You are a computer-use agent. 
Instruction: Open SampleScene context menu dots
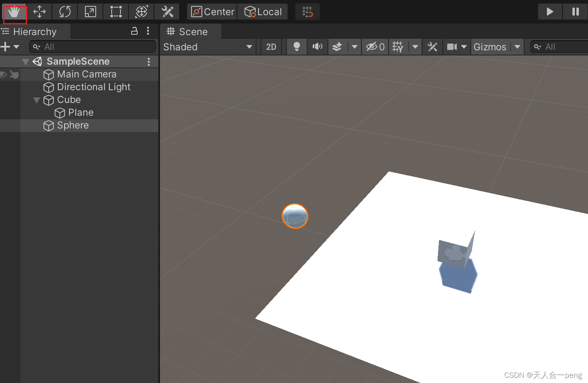point(149,61)
